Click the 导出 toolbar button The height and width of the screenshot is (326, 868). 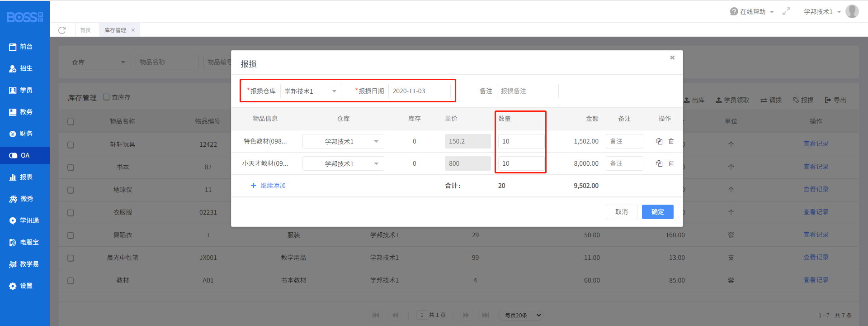coord(835,100)
